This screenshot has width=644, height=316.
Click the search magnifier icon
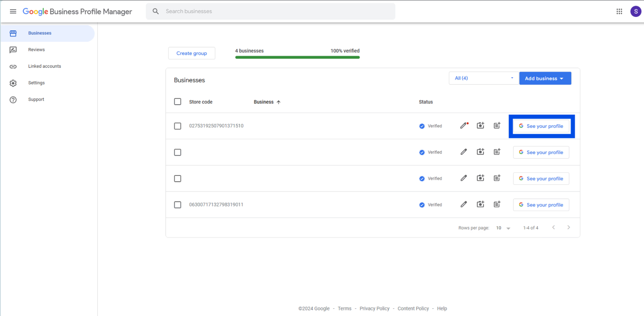(x=156, y=11)
